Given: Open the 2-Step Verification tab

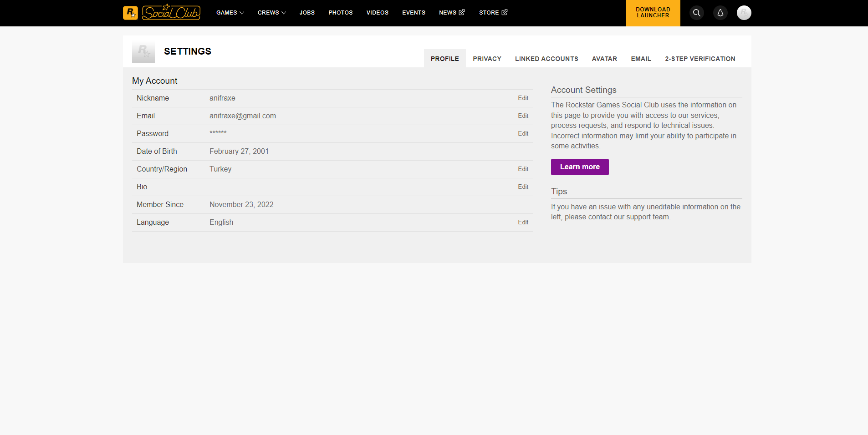Looking at the screenshot, I should [x=700, y=59].
